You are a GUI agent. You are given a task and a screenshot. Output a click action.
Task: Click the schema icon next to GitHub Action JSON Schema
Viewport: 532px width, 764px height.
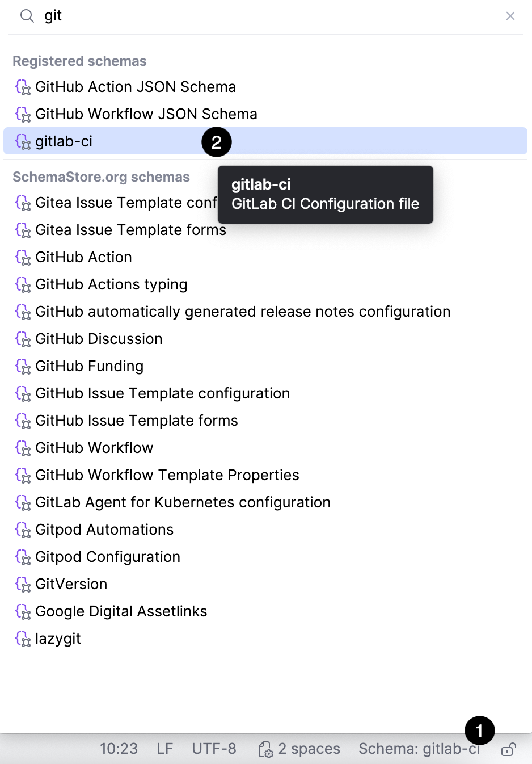tap(23, 87)
